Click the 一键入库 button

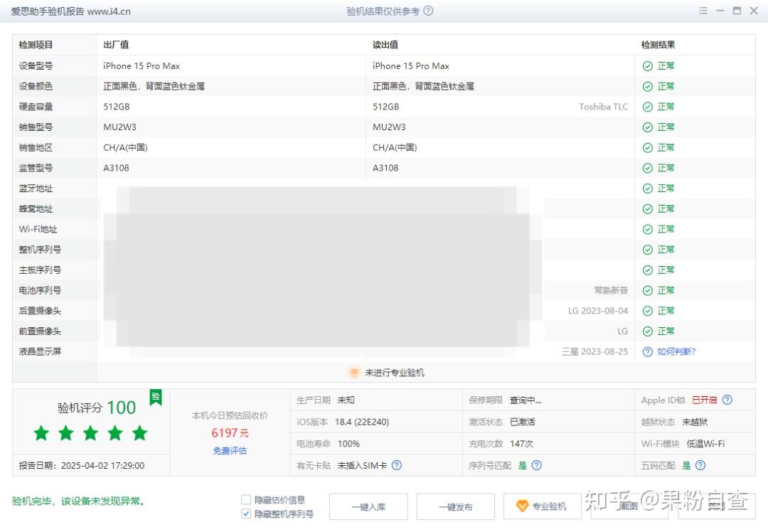pyautogui.click(x=368, y=506)
